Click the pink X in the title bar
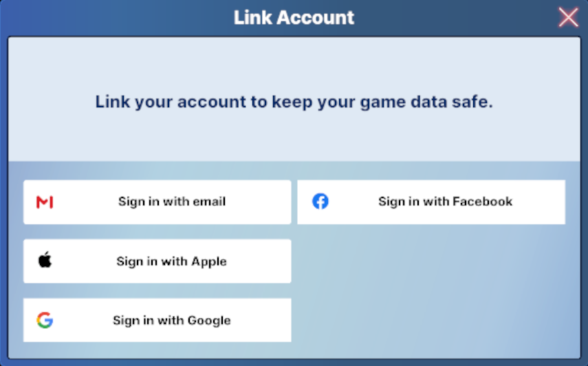Viewport: 588px width, 366px height. [568, 17]
